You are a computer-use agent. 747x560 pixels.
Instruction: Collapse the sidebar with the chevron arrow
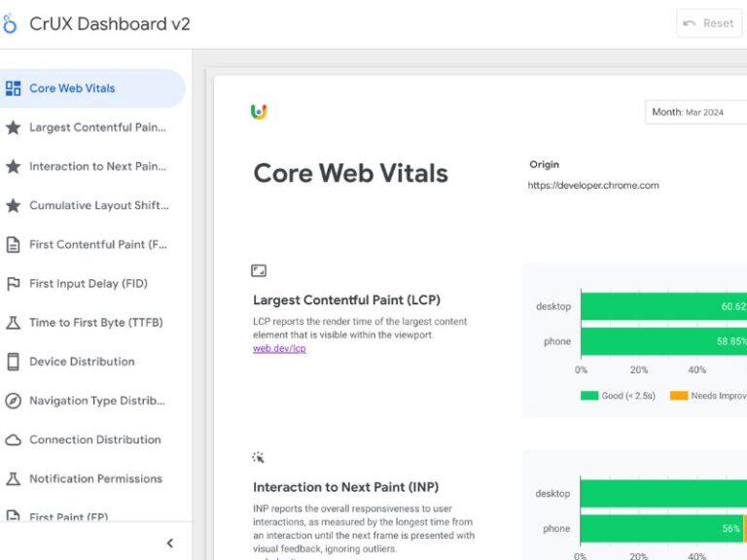170,542
